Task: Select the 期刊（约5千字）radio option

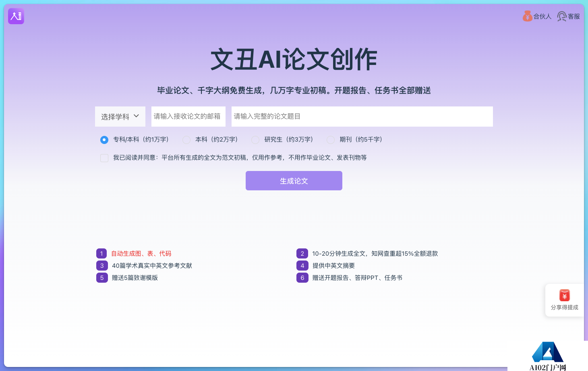Action: 331,140
